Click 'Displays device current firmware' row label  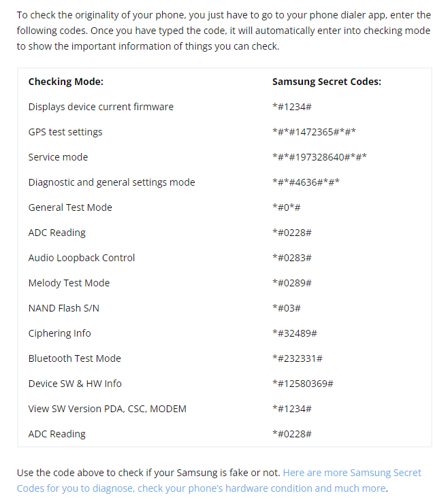[101, 107]
